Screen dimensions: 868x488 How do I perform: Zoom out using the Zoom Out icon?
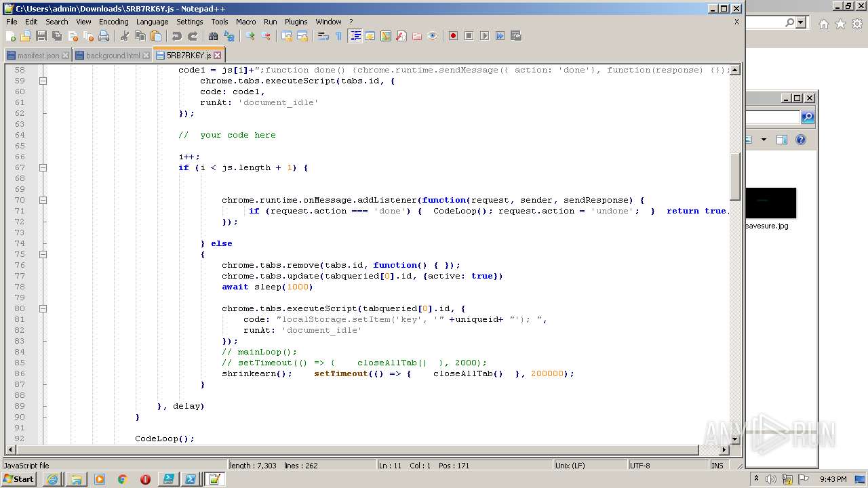(266, 36)
